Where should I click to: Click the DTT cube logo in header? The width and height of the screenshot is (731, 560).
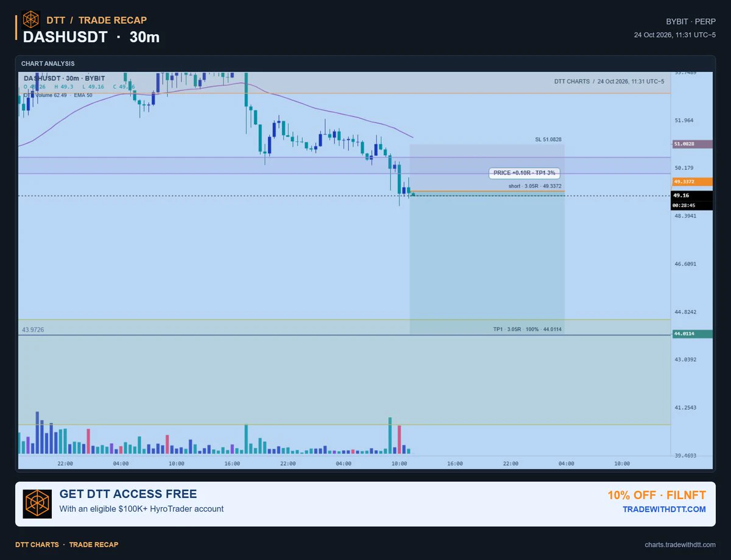coord(31,20)
